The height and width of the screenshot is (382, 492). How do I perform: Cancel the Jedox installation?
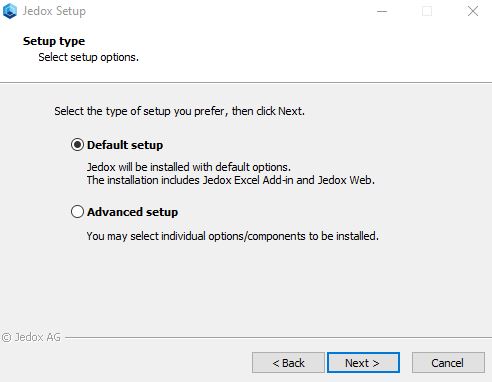click(x=448, y=363)
